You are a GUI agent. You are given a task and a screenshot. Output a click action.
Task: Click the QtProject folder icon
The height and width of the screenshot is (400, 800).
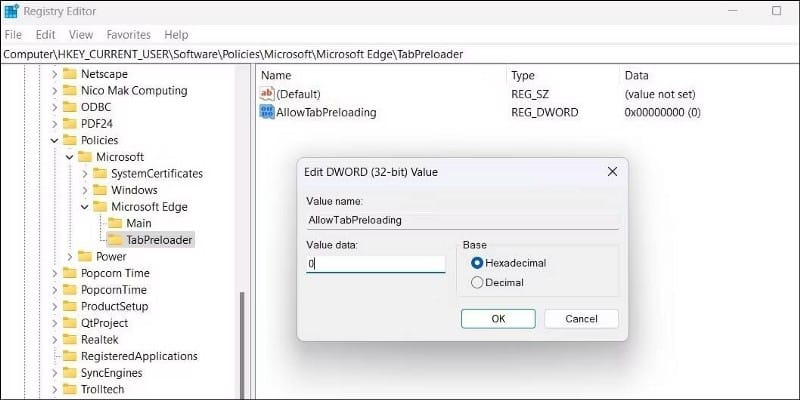(x=69, y=323)
